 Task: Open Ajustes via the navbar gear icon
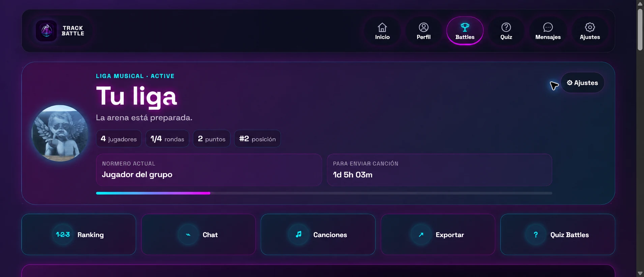point(590,27)
